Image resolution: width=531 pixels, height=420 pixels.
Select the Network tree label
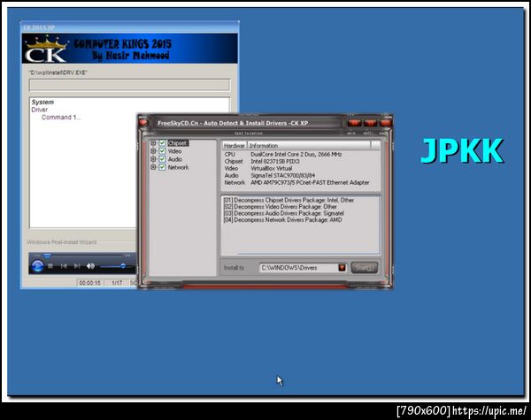(x=178, y=167)
